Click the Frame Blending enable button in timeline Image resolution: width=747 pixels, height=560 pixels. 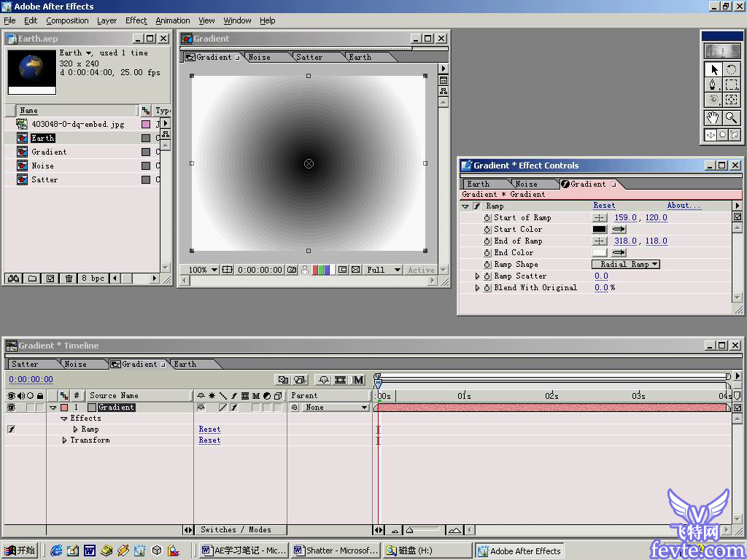pos(340,379)
